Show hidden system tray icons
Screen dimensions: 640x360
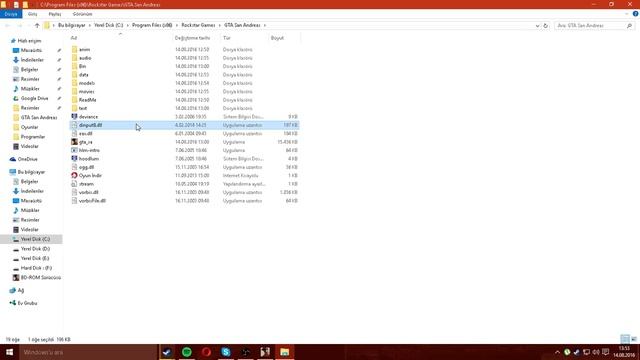tap(557, 352)
